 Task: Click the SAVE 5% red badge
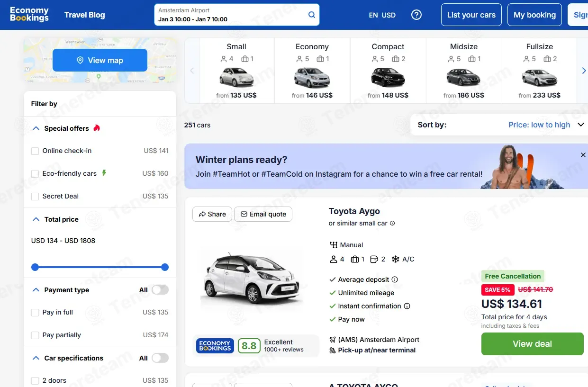pos(498,289)
